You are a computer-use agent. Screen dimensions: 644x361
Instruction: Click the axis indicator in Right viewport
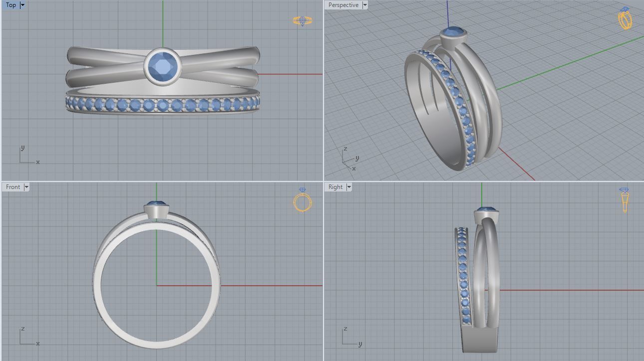coord(352,337)
